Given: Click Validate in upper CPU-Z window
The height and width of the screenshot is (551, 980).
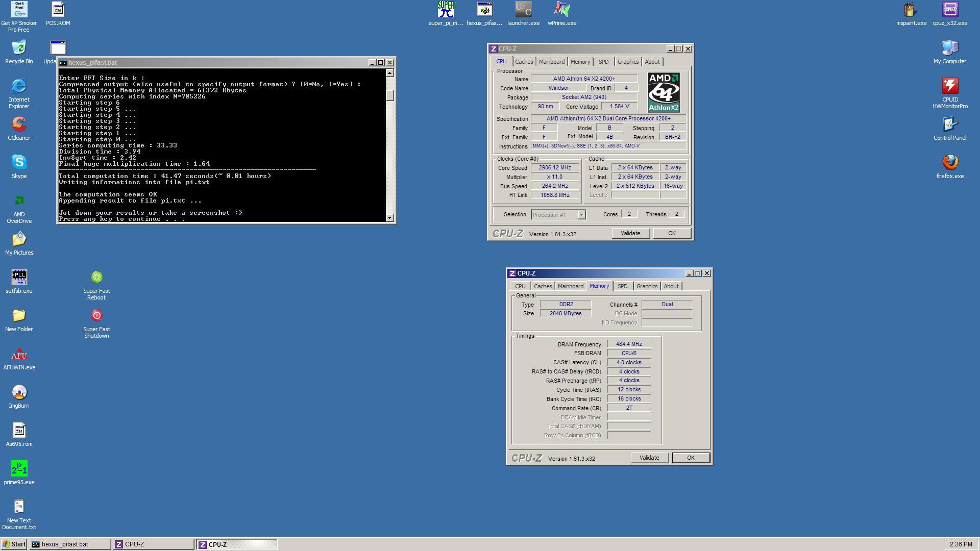Looking at the screenshot, I should click(630, 233).
